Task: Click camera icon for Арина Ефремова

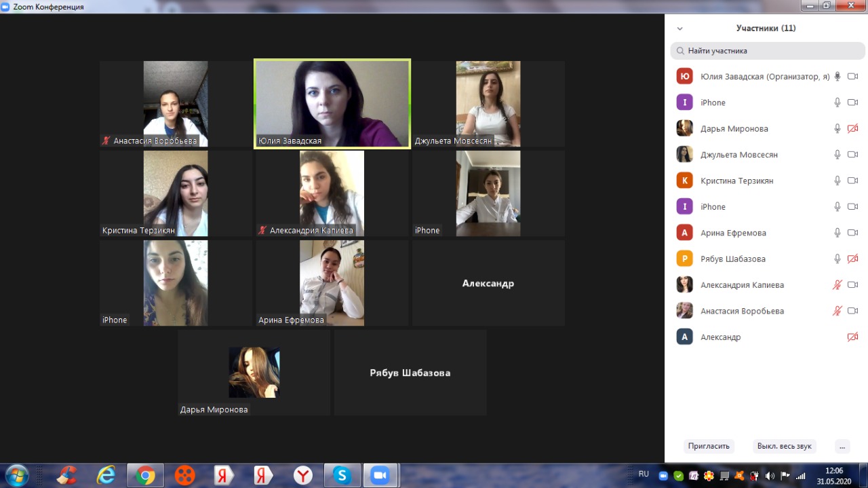Action: tap(852, 233)
